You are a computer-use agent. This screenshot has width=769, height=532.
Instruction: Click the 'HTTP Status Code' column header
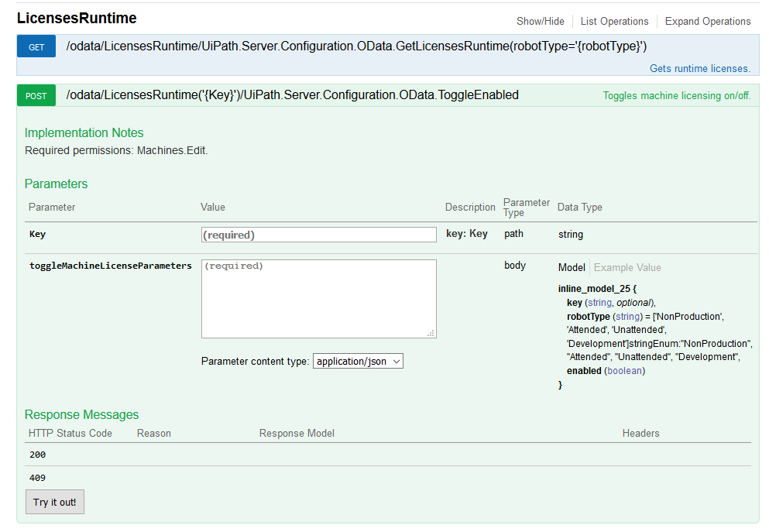[70, 434]
